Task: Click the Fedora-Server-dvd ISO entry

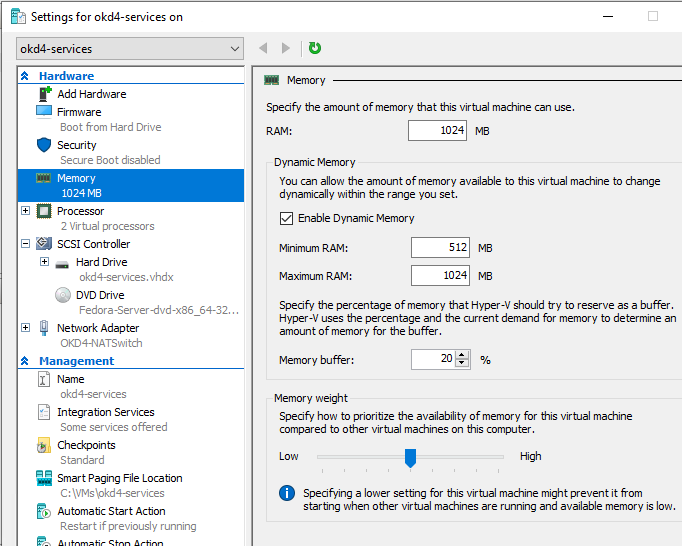Action: point(159,310)
